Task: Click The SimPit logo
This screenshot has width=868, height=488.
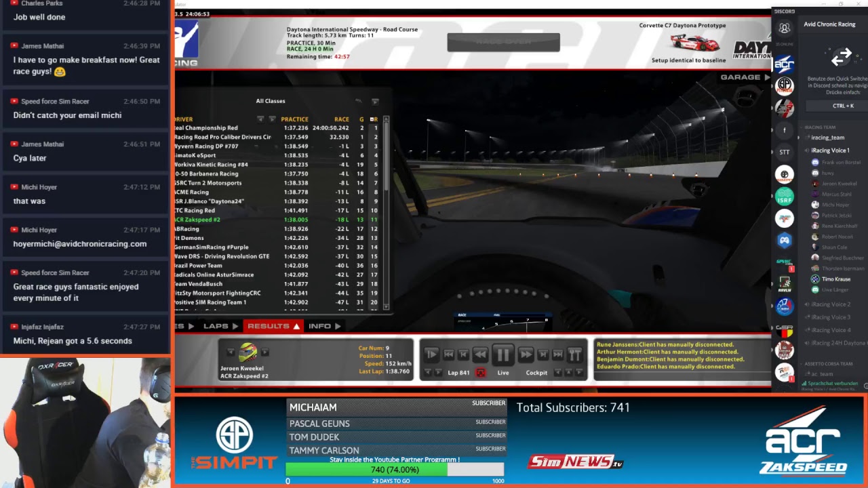Action: (234, 445)
